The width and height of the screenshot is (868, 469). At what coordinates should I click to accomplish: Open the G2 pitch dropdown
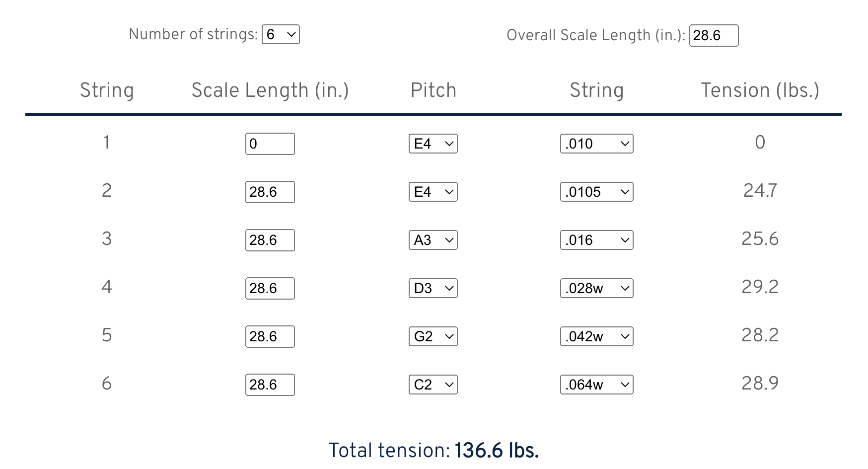[x=433, y=336]
